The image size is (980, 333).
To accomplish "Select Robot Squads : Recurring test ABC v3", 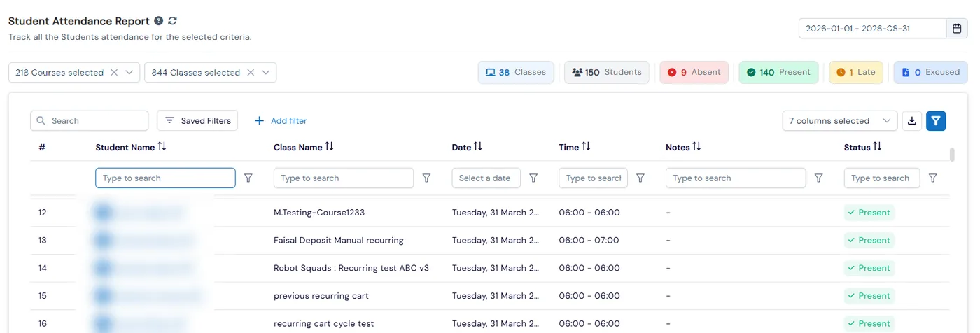I will 351,268.
